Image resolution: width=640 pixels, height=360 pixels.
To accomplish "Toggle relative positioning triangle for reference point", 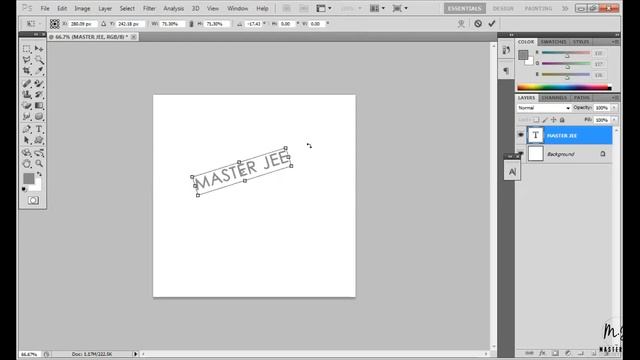I will pyautogui.click(x=104, y=24).
